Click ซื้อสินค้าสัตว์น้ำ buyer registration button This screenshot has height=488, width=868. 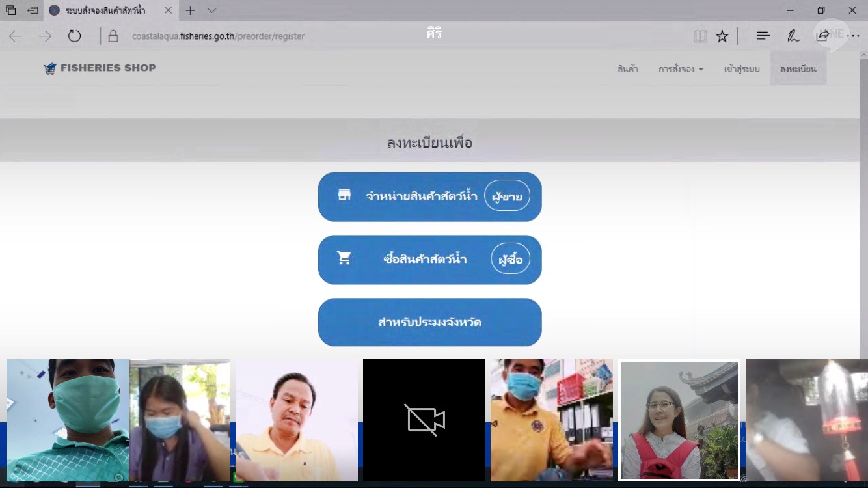tap(429, 259)
